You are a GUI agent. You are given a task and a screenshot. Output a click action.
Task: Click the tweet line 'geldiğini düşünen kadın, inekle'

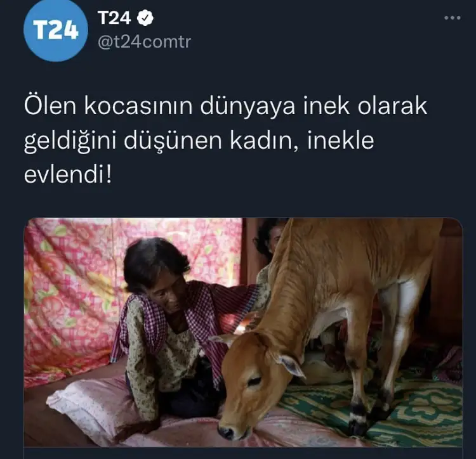[x=199, y=140]
